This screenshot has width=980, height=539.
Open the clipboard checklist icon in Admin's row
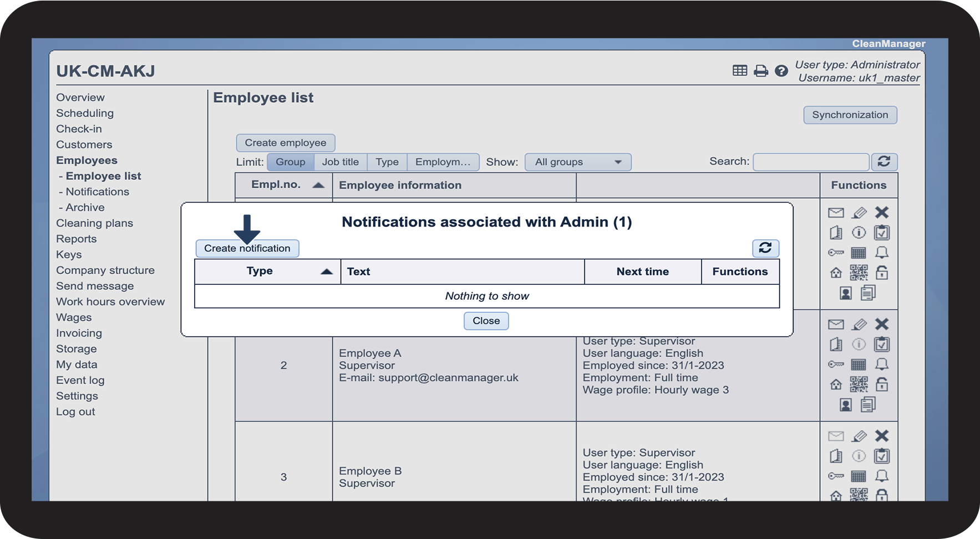click(x=882, y=233)
